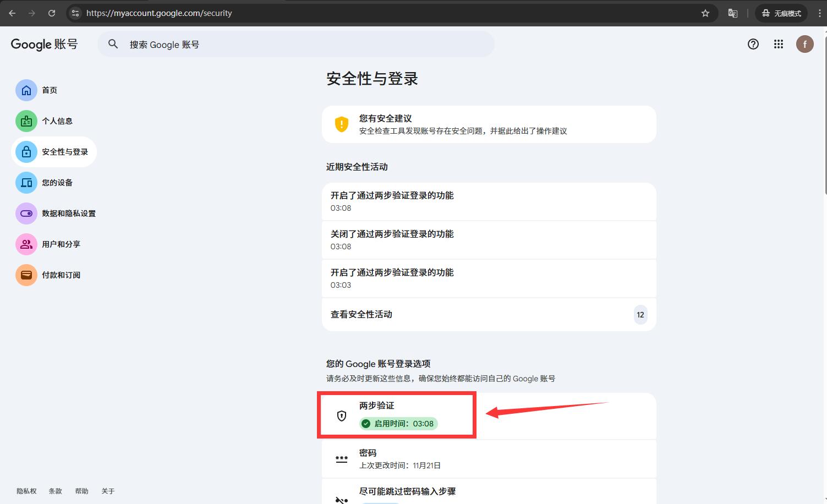Go back with browser back arrow
The image size is (827, 504).
pyautogui.click(x=12, y=13)
